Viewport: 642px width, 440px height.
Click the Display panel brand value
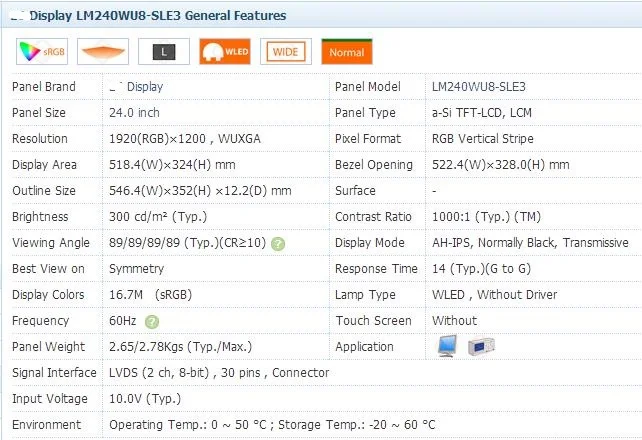click(x=136, y=87)
